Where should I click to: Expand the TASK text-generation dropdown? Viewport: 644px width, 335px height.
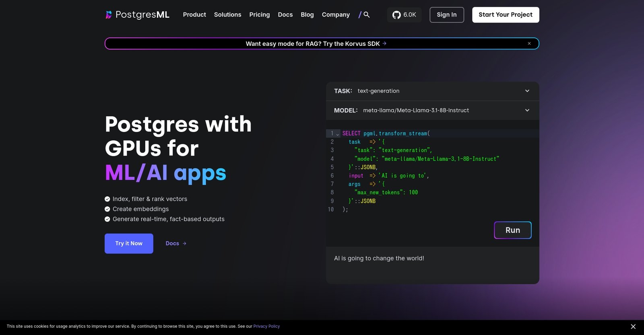click(527, 91)
